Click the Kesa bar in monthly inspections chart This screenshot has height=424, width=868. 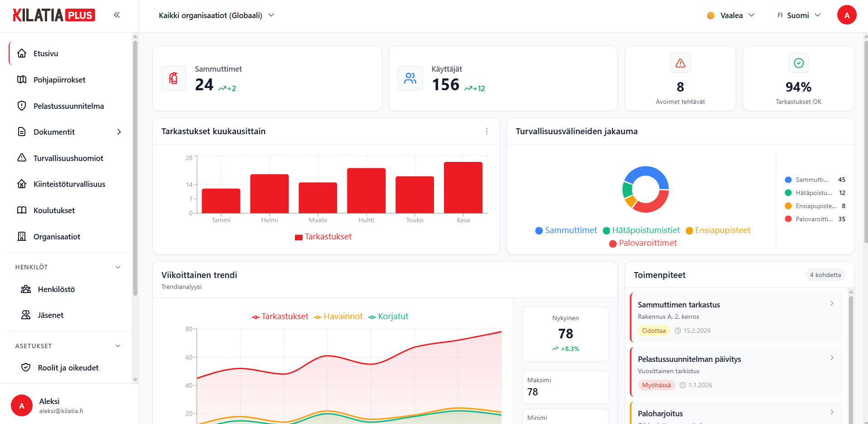(x=463, y=187)
